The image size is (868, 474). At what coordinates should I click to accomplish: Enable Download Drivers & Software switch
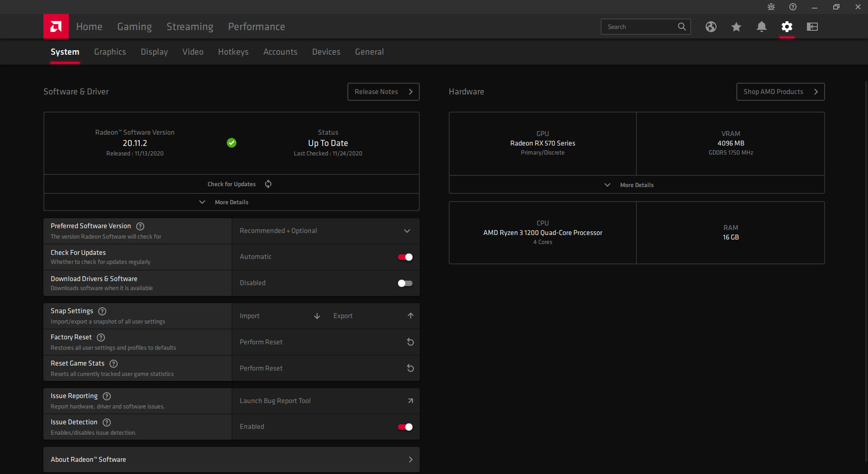(405, 283)
